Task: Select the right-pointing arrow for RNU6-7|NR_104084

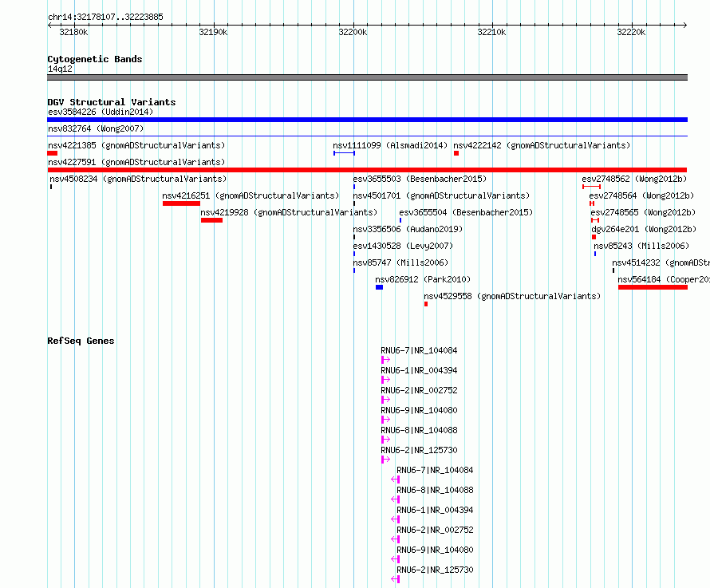Action: pos(386,360)
